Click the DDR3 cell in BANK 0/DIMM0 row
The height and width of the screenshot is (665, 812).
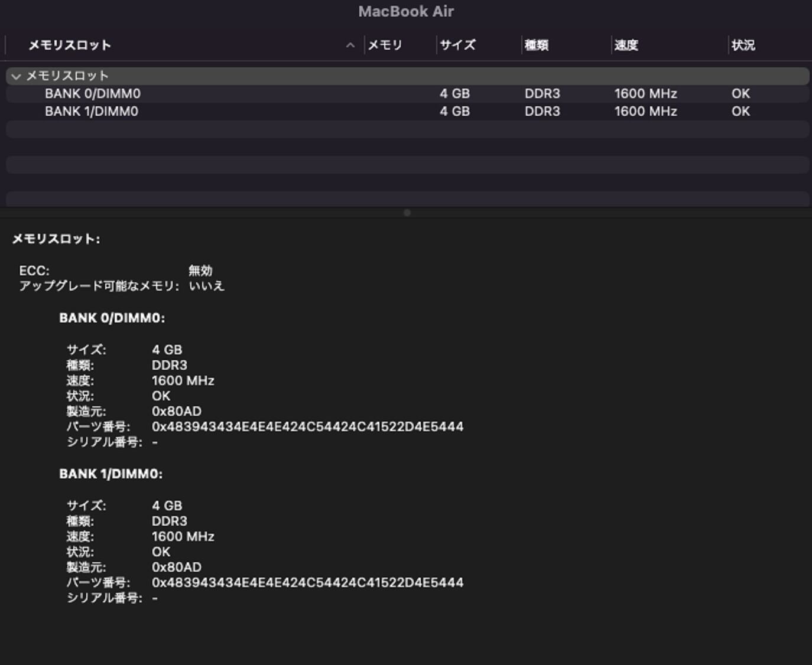(x=542, y=94)
